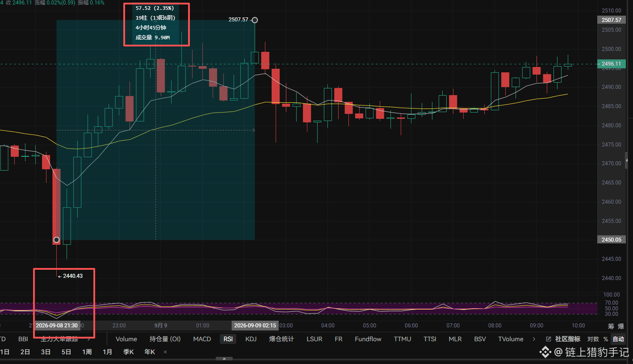Click the small collapse handle at bottom center

click(224, 359)
